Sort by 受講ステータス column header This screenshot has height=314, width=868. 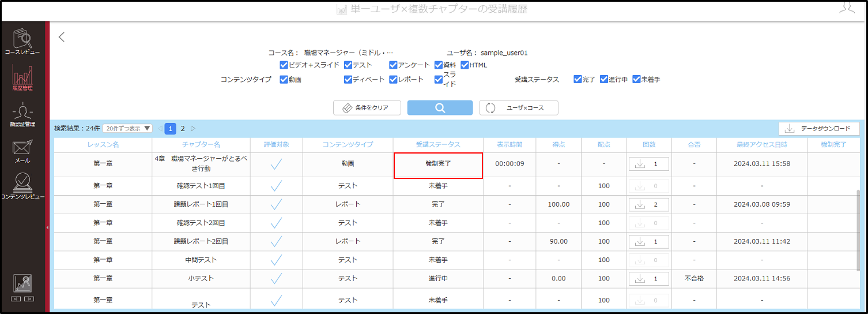coord(438,144)
